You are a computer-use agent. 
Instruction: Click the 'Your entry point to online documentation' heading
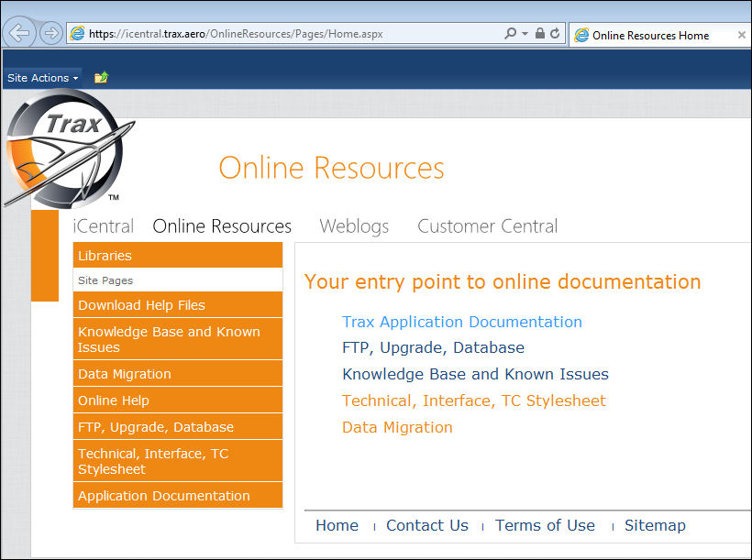[503, 281]
